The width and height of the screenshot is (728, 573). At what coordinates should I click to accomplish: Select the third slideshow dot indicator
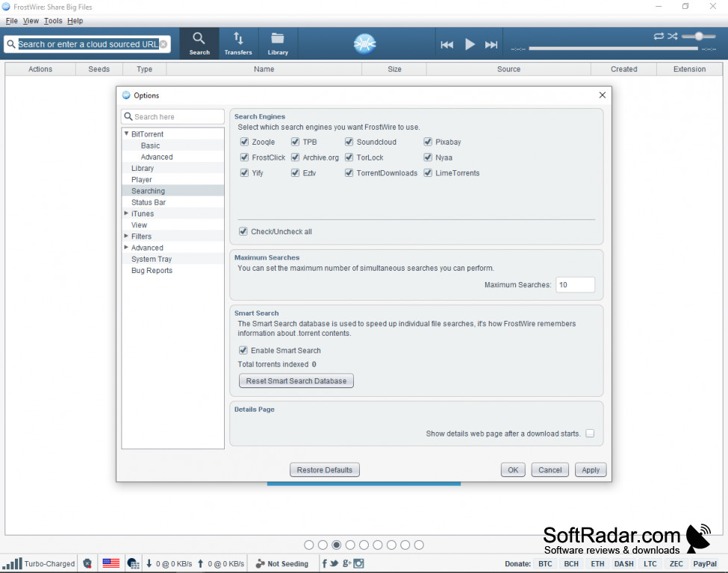337,545
